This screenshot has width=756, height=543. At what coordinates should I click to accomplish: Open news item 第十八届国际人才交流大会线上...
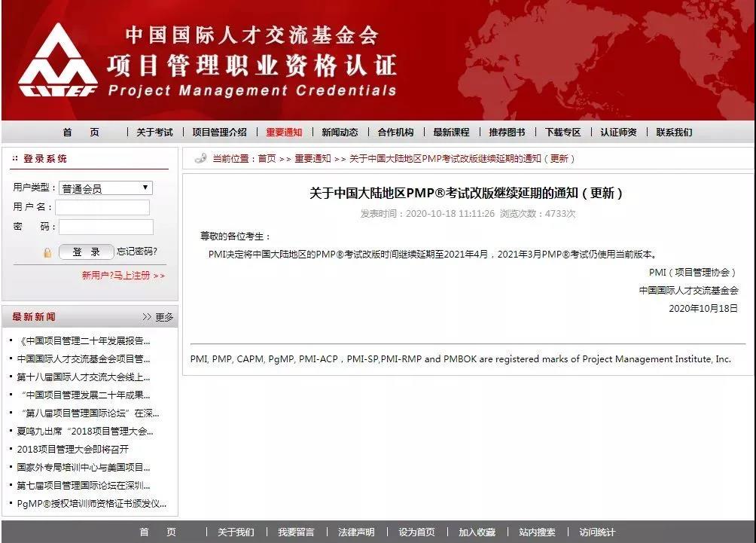(84, 377)
